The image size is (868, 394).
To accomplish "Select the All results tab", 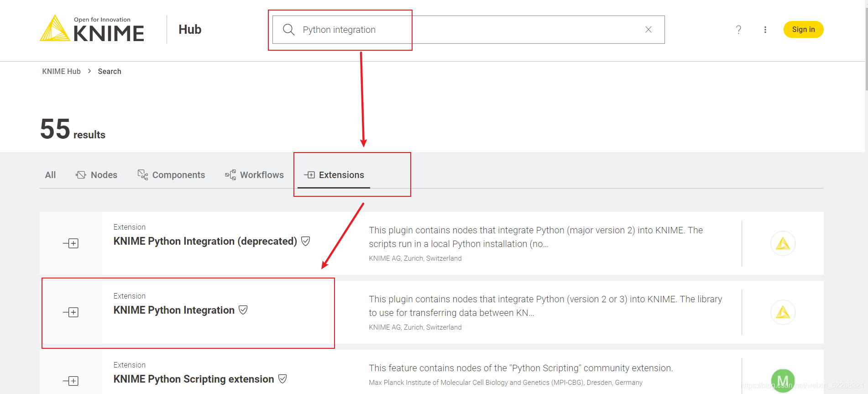I will pyautogui.click(x=50, y=175).
